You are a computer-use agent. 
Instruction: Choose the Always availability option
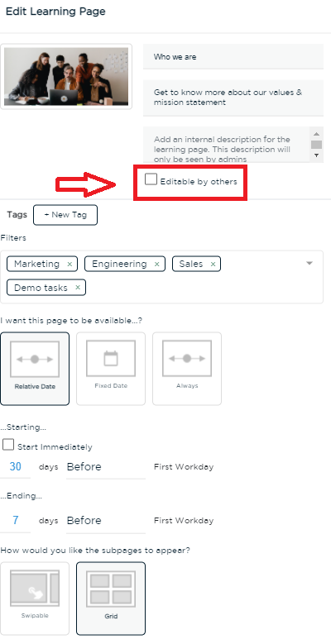click(187, 369)
